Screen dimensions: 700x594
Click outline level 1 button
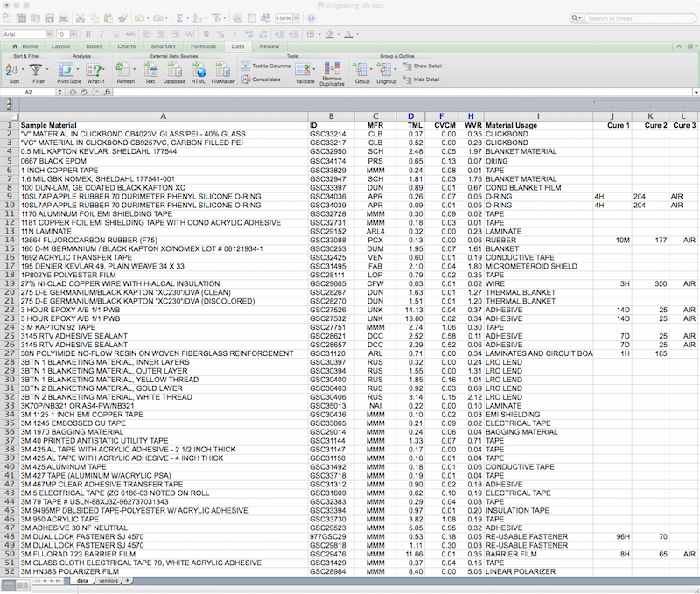coord(9,101)
